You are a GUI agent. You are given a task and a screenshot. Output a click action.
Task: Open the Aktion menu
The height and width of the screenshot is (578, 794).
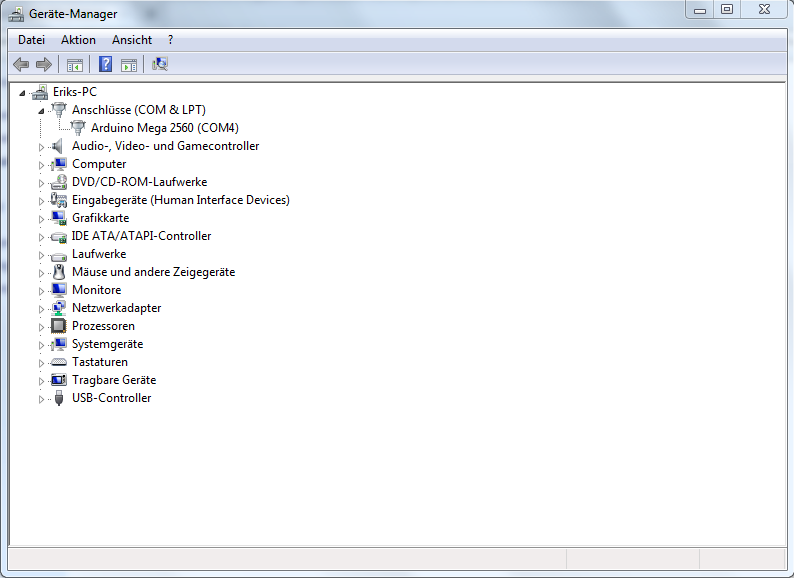coord(78,40)
